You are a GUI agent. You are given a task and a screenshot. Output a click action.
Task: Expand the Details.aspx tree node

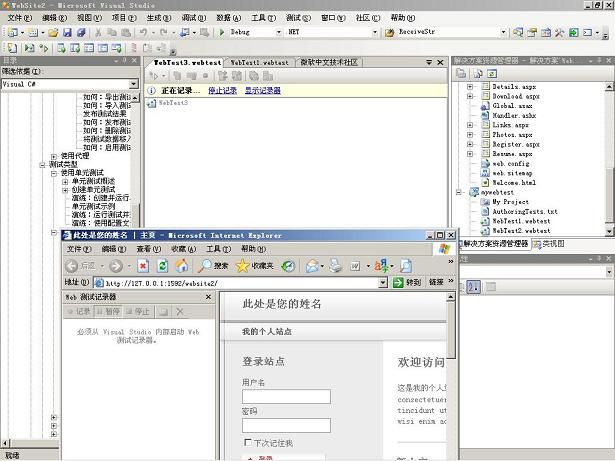point(470,86)
